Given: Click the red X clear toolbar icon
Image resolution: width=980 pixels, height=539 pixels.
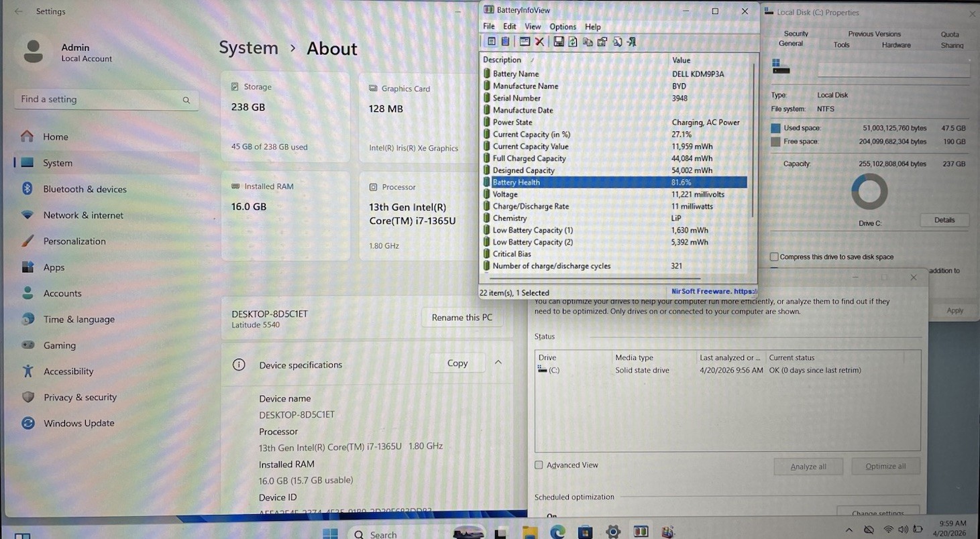Looking at the screenshot, I should coord(539,42).
